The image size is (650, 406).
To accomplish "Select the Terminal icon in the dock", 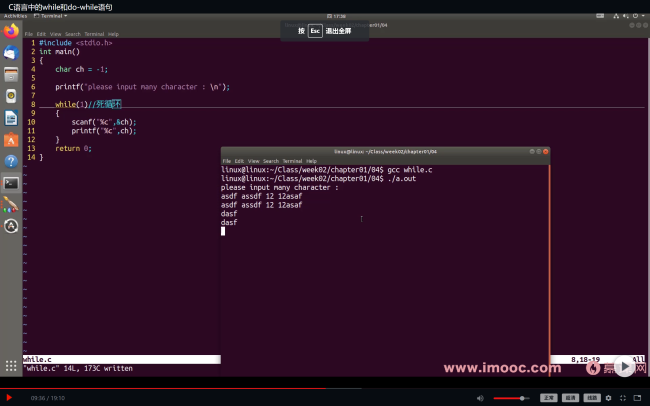I will [x=11, y=183].
